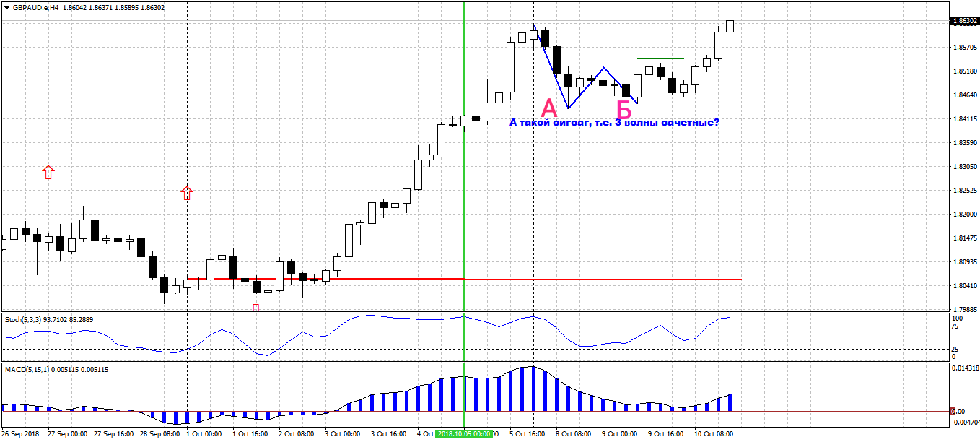Select the blue zigzag trendline object
This screenshot has width=980, height=442.
(x=586, y=88)
